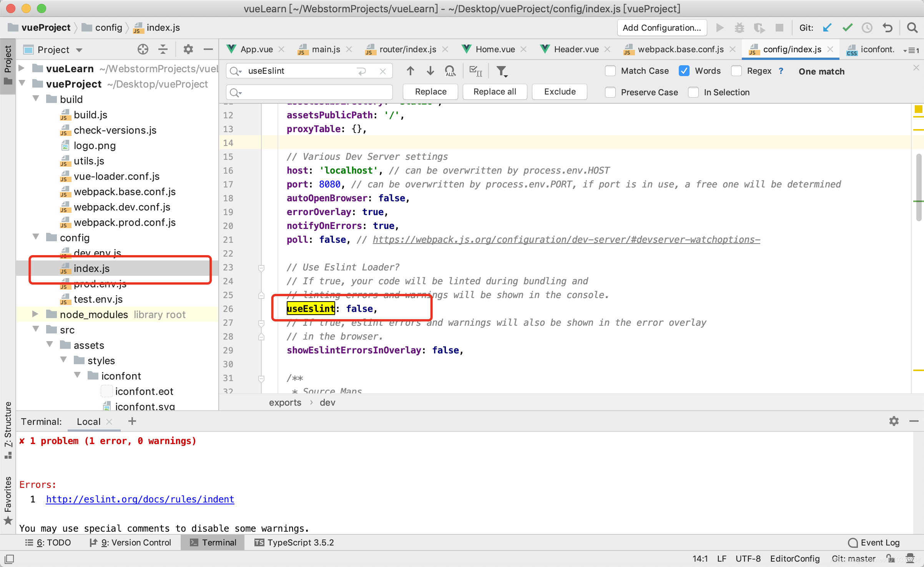Enable In Selection checkbox
Screen dimensions: 924x567
693,92
